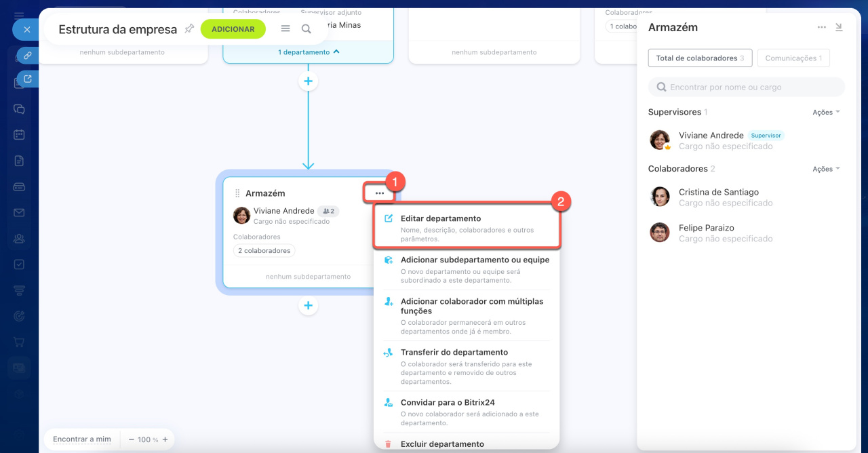
Task: Choose Adicionar subdepartamento ou equipe
Action: [x=475, y=260]
